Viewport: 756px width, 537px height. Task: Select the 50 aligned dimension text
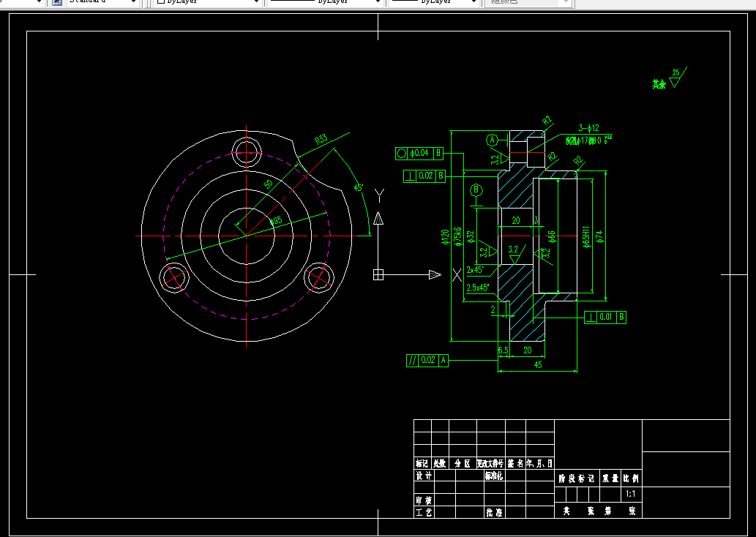click(x=269, y=184)
